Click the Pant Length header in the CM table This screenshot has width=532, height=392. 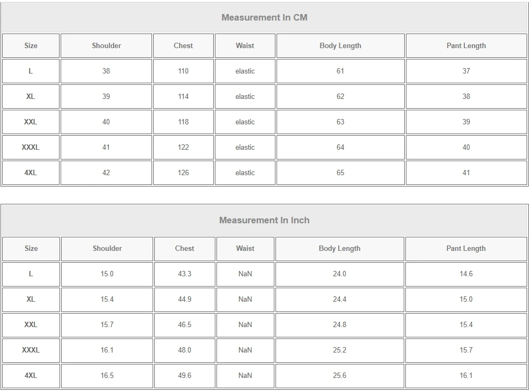466,46
